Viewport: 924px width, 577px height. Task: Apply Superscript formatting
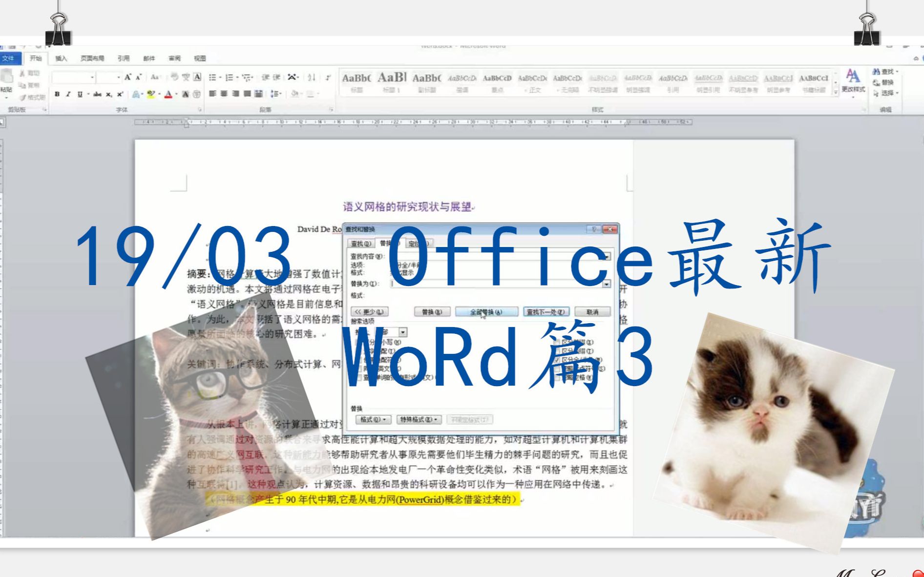[120, 94]
